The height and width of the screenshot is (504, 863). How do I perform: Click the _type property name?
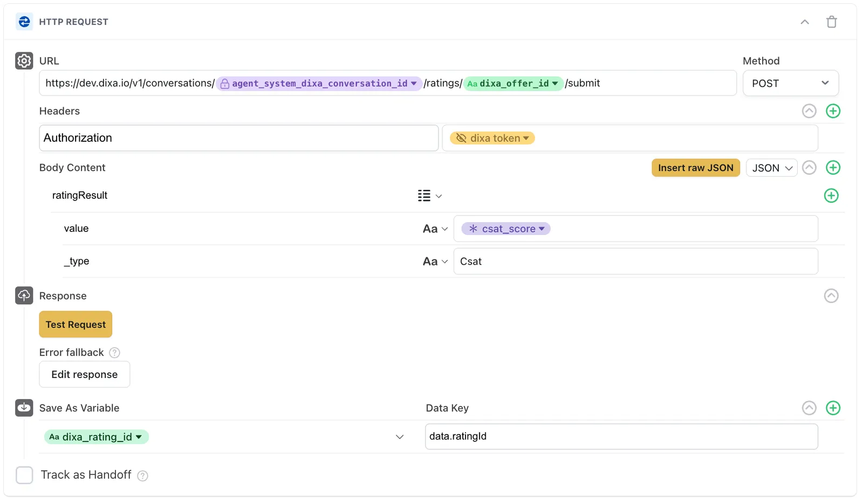click(x=77, y=261)
